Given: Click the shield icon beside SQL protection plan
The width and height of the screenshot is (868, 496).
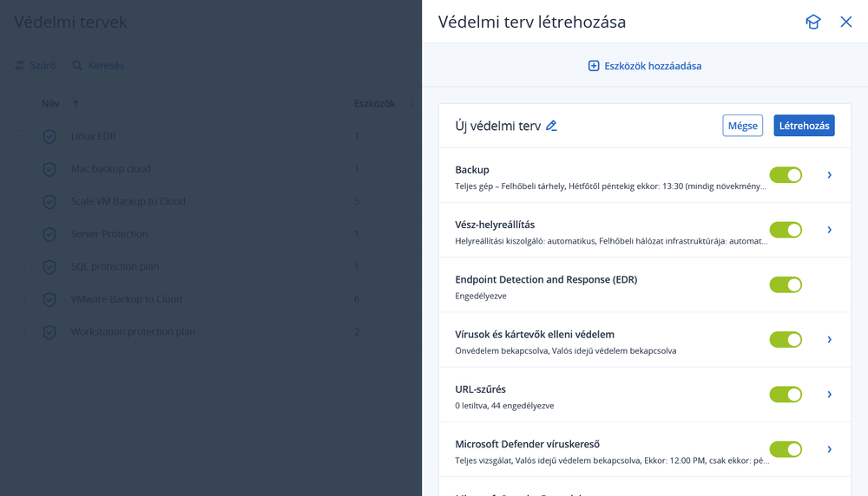Looking at the screenshot, I should coord(49,266).
